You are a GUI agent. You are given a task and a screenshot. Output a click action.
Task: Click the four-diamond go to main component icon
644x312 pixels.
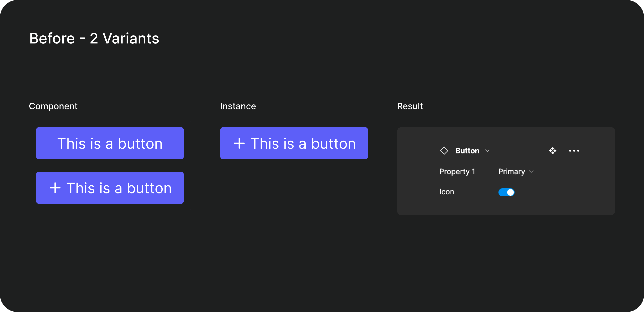click(x=552, y=151)
